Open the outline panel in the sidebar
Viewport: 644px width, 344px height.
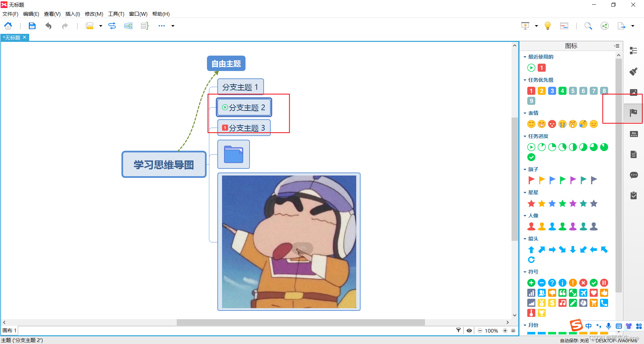click(633, 51)
